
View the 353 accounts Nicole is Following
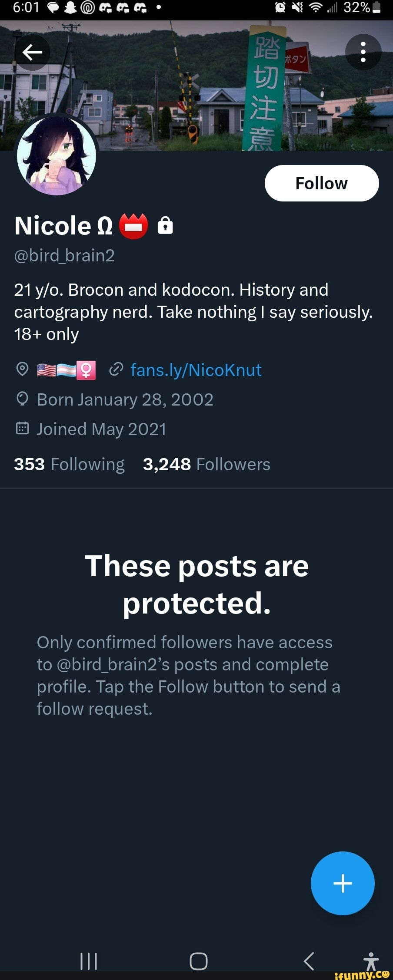coord(70,464)
